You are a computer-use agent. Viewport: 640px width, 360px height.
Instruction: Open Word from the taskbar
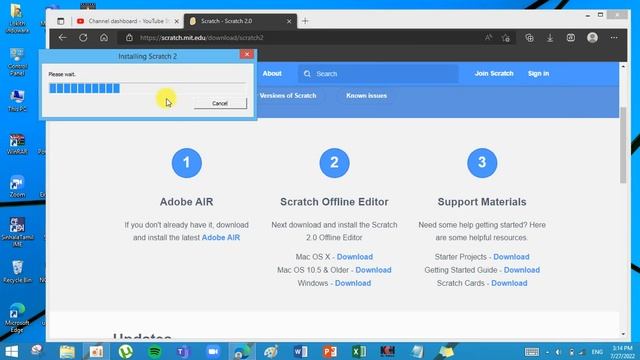pyautogui.click(x=300, y=351)
